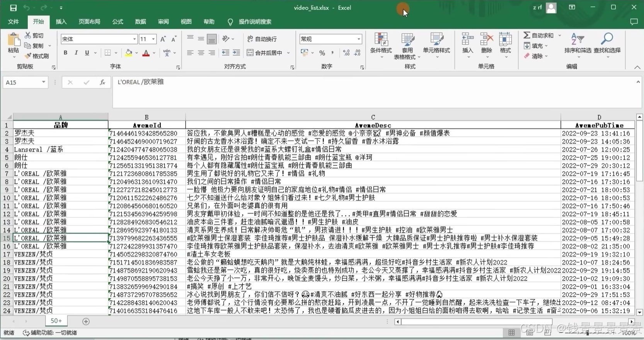This screenshot has width=644, height=340.
Task: Toggle bottom vertical alignment
Action: (212, 39)
